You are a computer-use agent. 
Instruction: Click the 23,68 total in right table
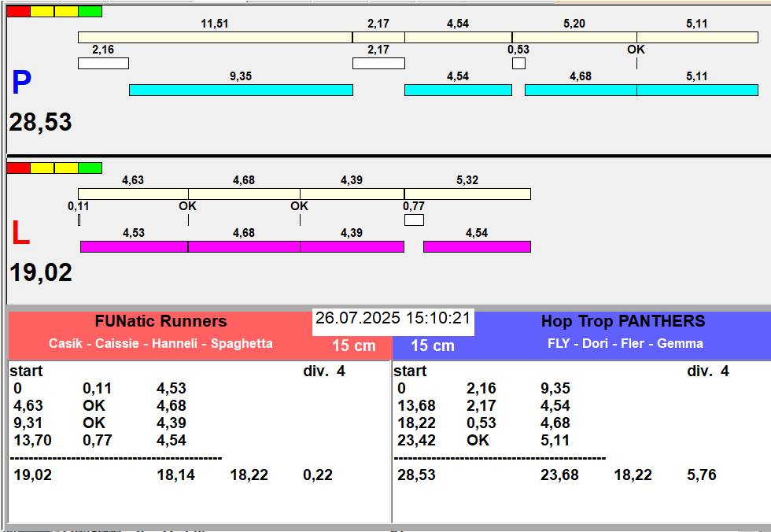(559, 475)
